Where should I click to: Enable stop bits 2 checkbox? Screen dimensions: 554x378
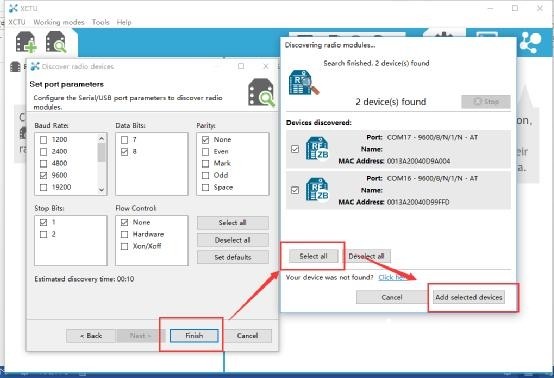[x=43, y=234]
